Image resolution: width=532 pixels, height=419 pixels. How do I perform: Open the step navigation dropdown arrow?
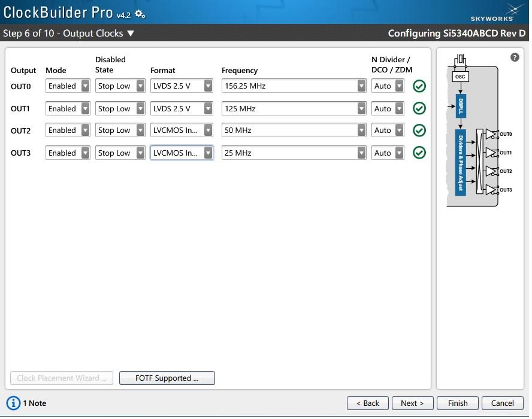[x=131, y=34]
